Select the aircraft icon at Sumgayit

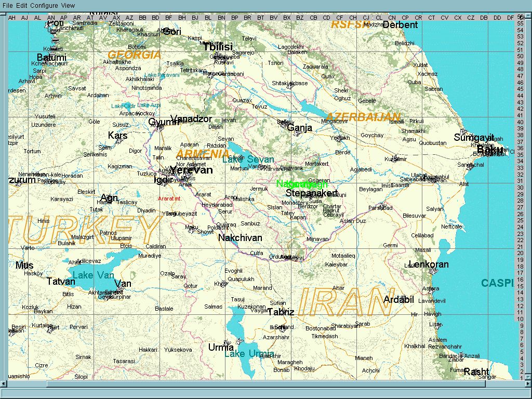click(x=464, y=131)
